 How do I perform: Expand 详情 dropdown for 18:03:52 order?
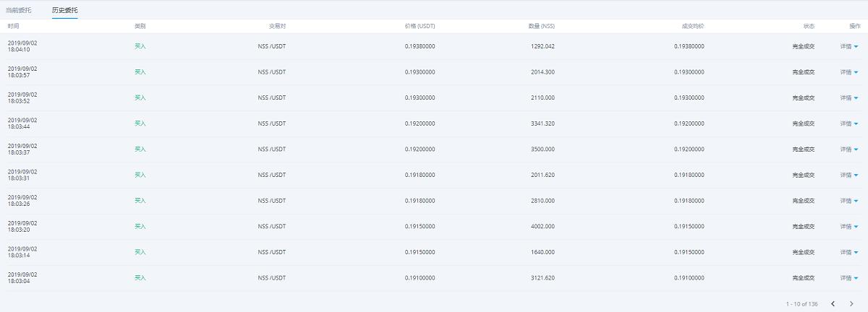point(849,97)
